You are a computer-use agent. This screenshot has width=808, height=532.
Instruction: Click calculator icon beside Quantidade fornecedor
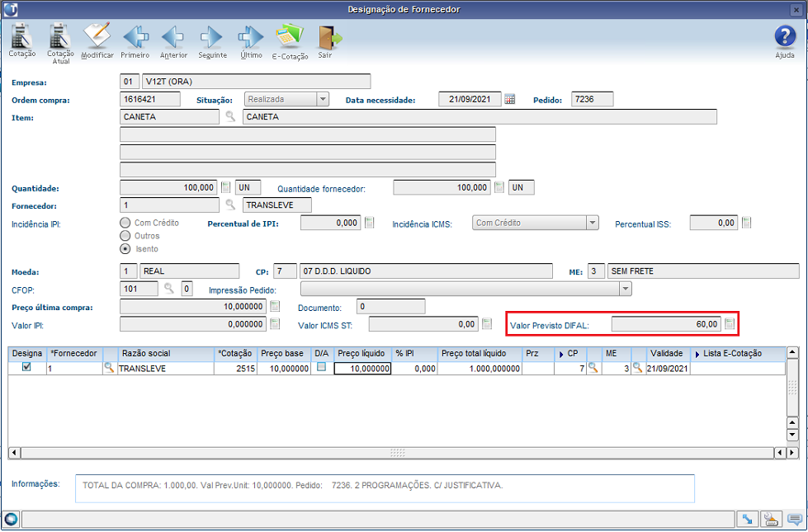click(499, 187)
